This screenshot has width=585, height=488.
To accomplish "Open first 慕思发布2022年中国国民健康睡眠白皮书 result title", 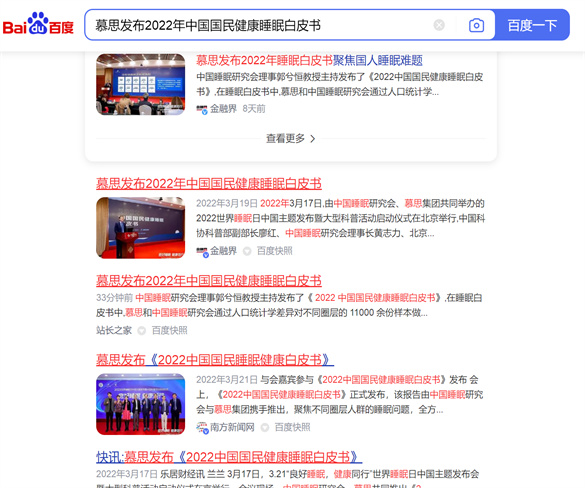I will tap(209, 184).
